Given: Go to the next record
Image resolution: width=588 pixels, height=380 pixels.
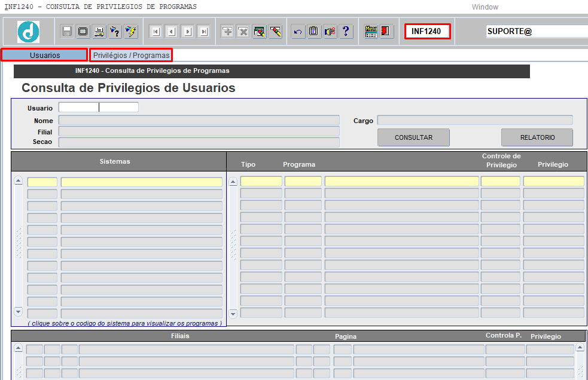Looking at the screenshot, I should [187, 32].
